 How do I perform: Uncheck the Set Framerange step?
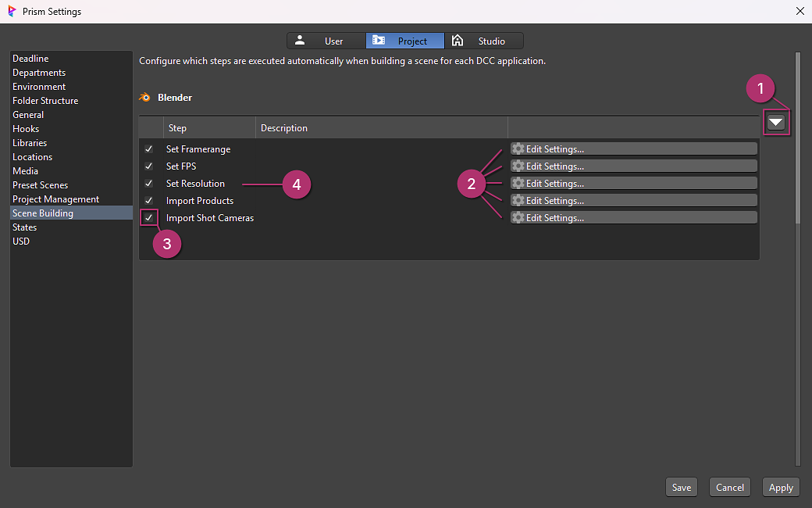coord(148,149)
